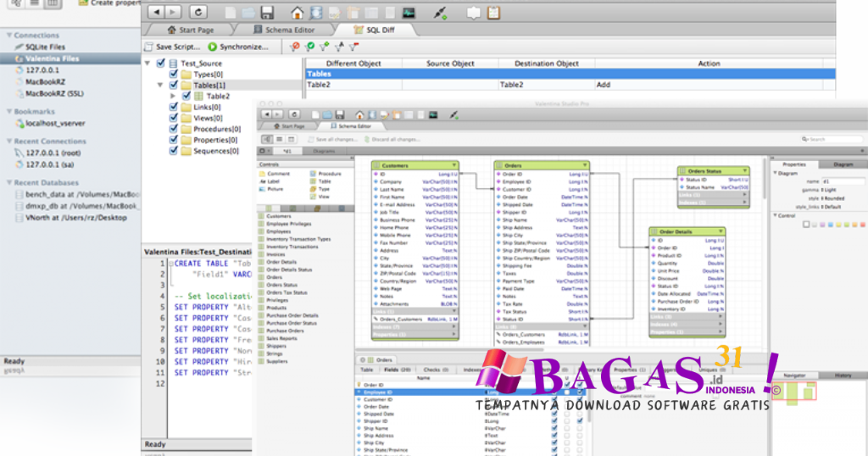868x456 pixels.
Task: Open the database schema icon next to home in SQL Diff toolbar
Action: [x=316, y=12]
